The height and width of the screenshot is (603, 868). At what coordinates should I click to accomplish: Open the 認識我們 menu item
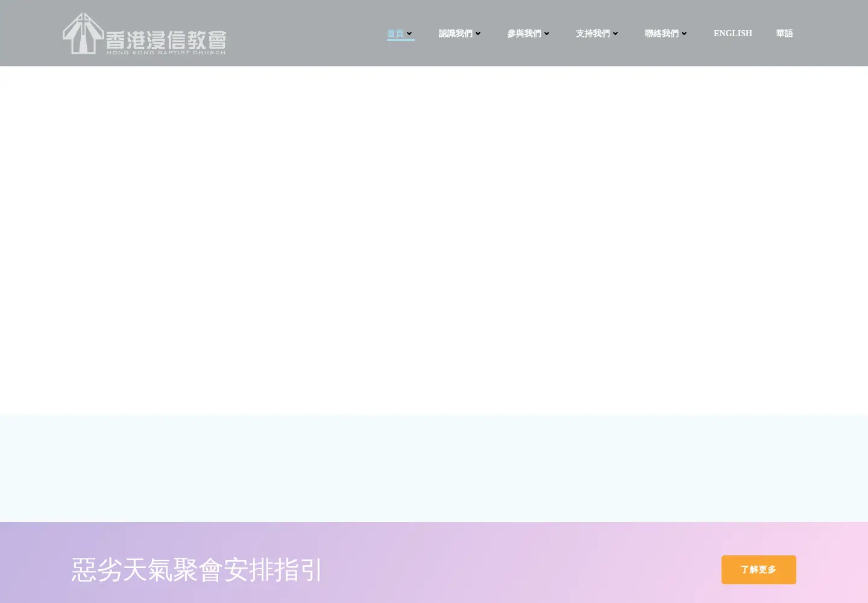(455, 34)
